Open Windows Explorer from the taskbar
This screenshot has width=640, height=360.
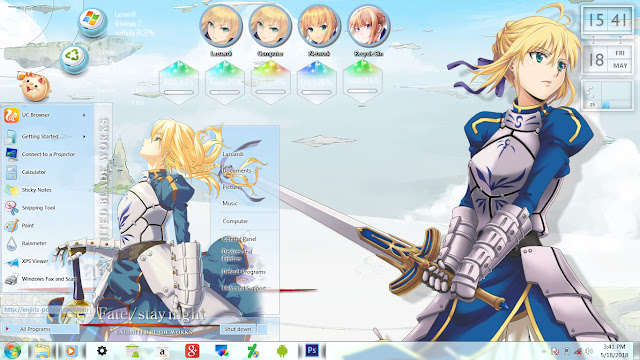(42, 351)
